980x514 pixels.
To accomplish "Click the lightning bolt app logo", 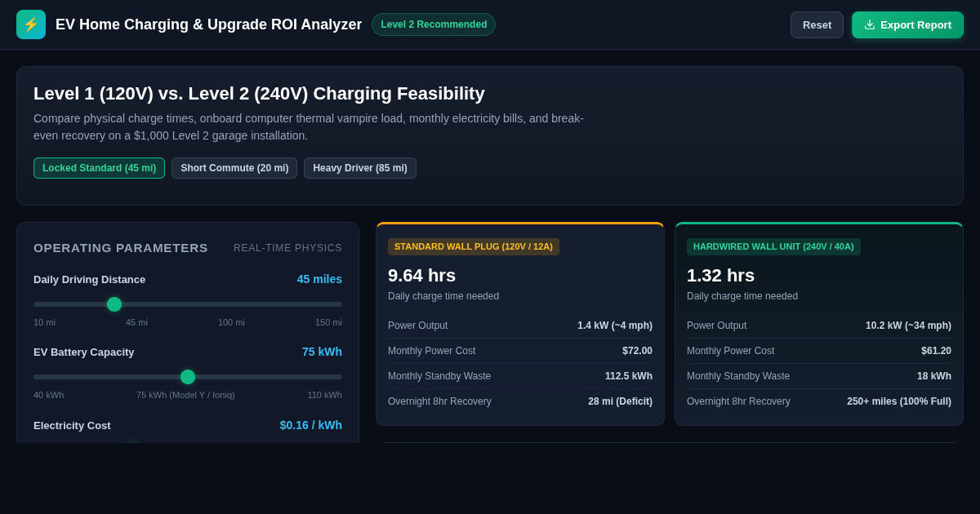I will (31, 24).
